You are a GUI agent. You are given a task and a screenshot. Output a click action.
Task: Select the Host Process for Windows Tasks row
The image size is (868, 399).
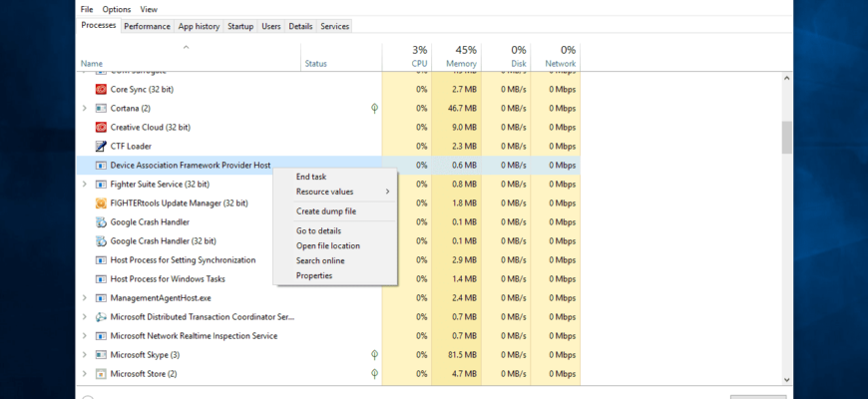click(328, 279)
